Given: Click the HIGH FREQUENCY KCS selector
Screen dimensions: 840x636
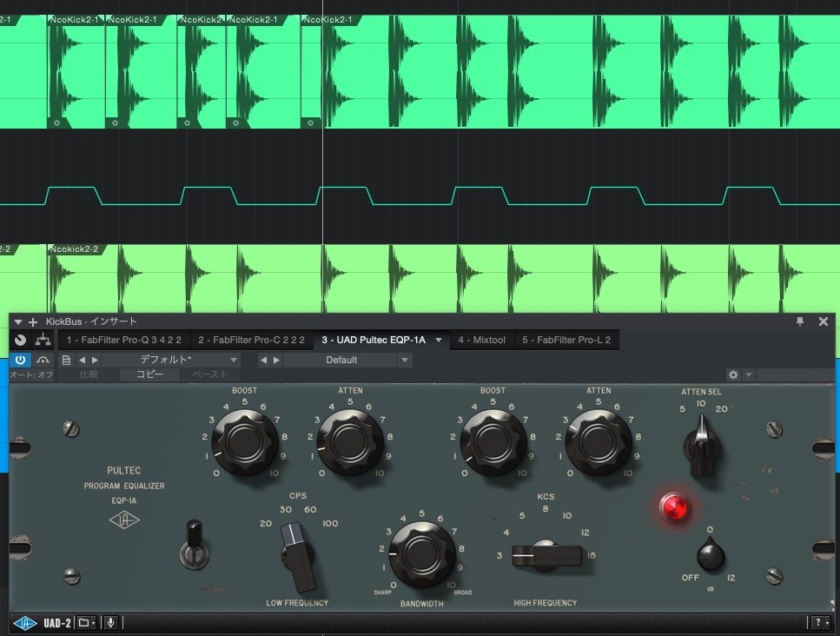Looking at the screenshot, I should [546, 554].
